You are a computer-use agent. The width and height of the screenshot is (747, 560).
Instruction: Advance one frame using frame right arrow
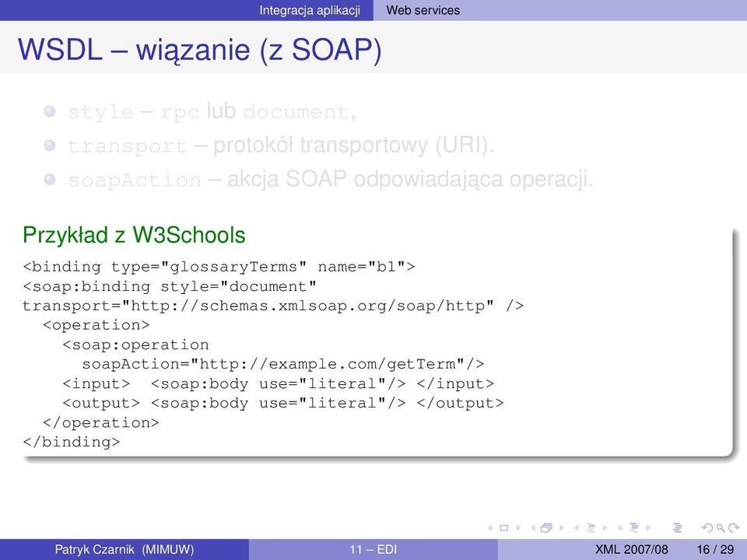click(562, 527)
